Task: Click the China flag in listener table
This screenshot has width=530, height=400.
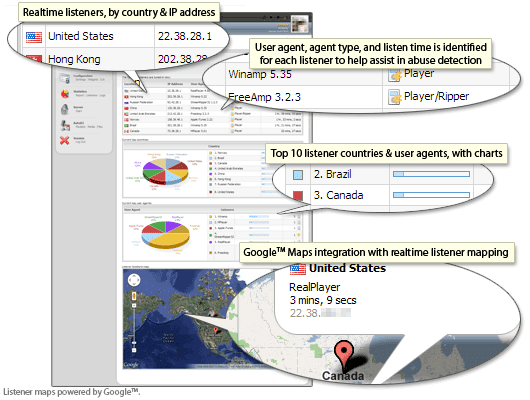Action: coord(126,108)
